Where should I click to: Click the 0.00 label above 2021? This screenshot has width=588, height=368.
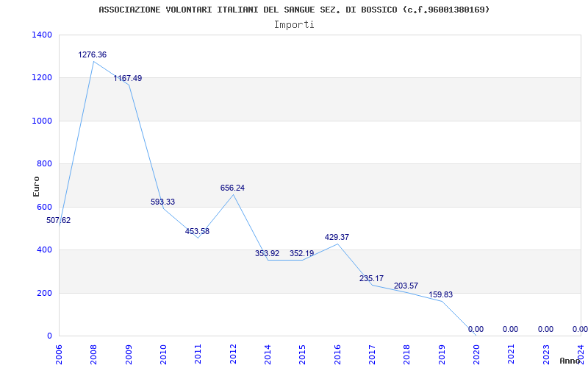click(510, 329)
